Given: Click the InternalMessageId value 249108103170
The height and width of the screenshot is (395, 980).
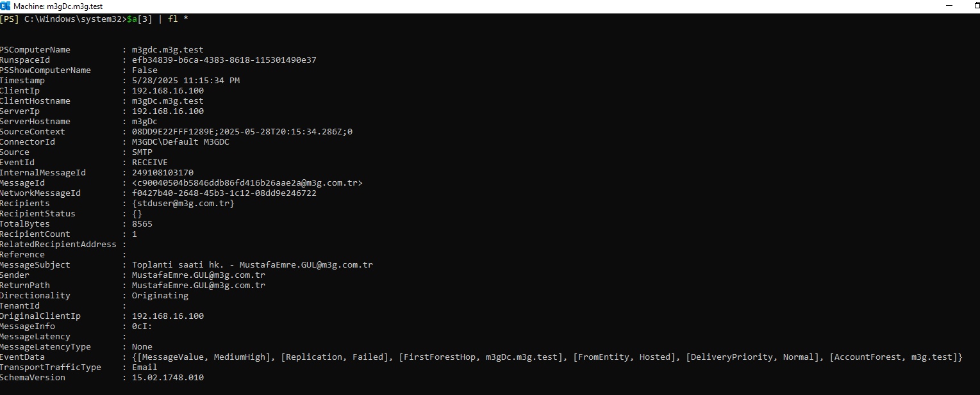Looking at the screenshot, I should click(x=163, y=173).
